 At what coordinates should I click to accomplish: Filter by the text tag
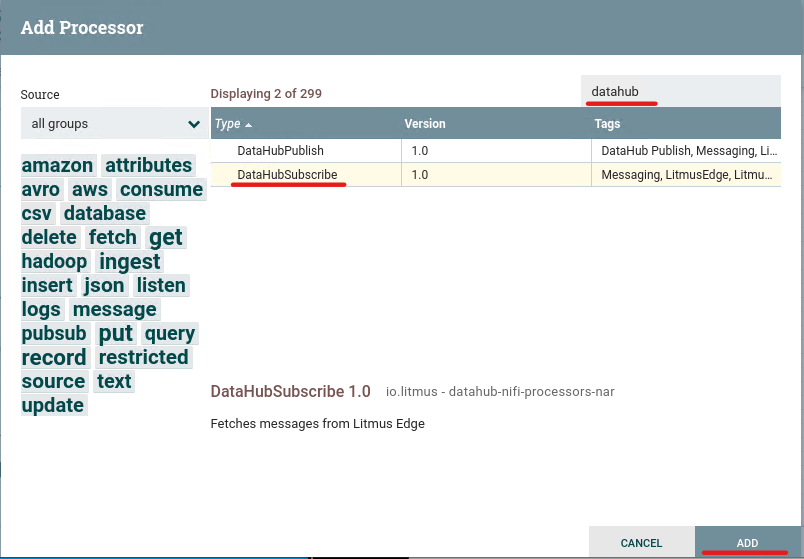[x=114, y=382]
